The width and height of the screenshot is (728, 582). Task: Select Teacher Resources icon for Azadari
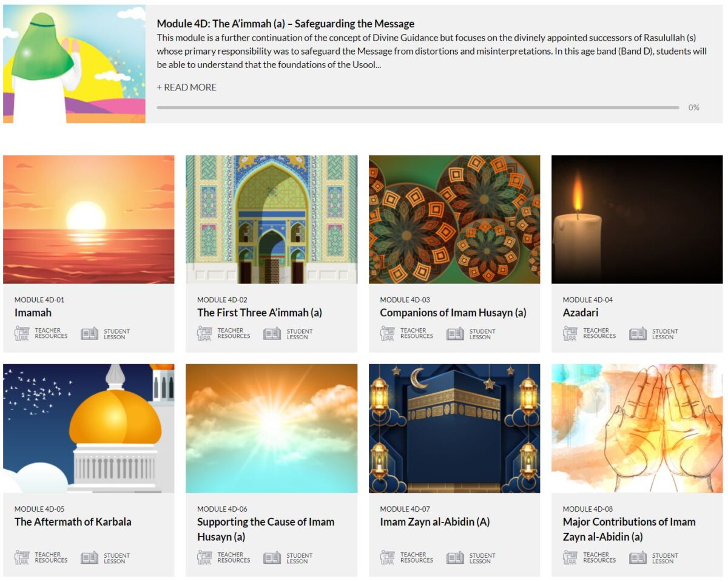[x=570, y=333]
